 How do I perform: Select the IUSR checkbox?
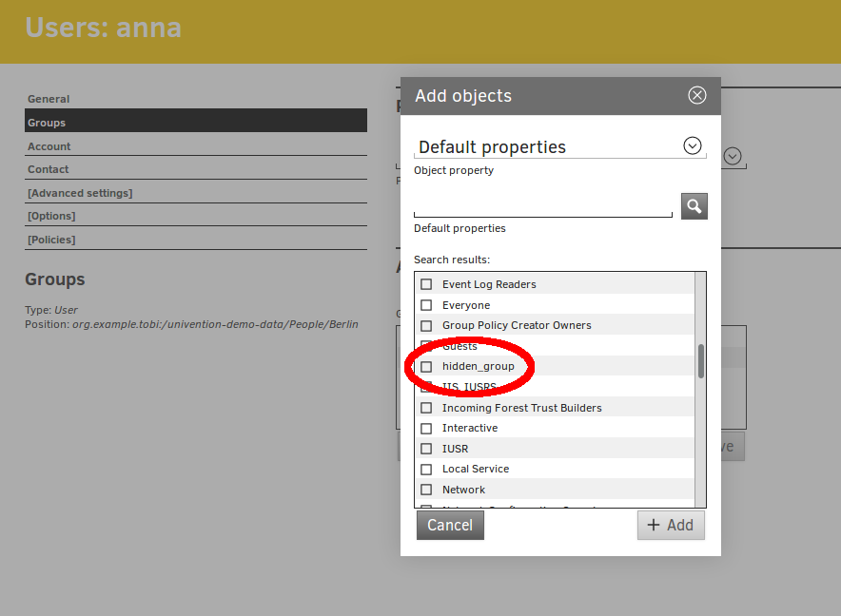click(x=426, y=449)
